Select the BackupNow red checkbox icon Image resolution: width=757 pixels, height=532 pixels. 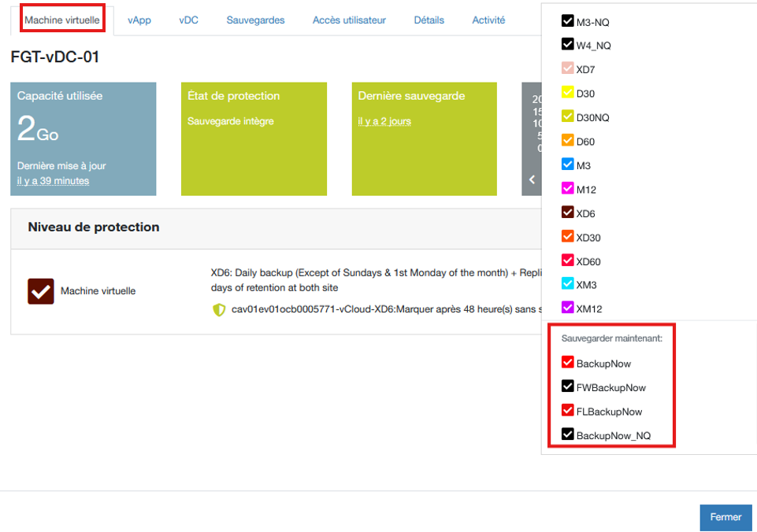[x=567, y=363]
